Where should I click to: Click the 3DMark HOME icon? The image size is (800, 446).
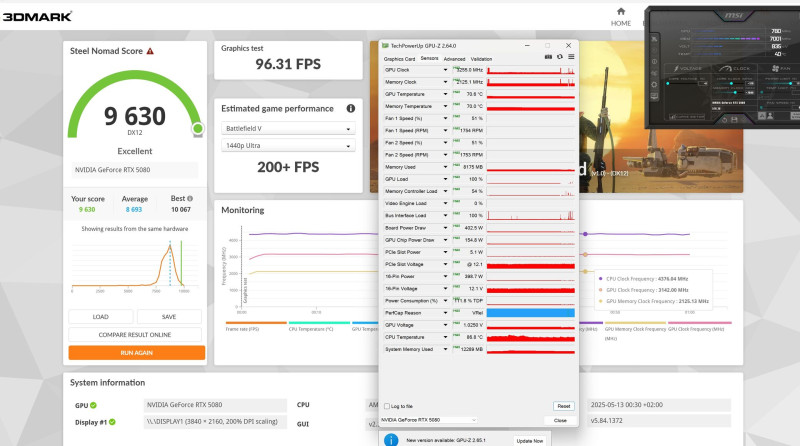point(621,11)
